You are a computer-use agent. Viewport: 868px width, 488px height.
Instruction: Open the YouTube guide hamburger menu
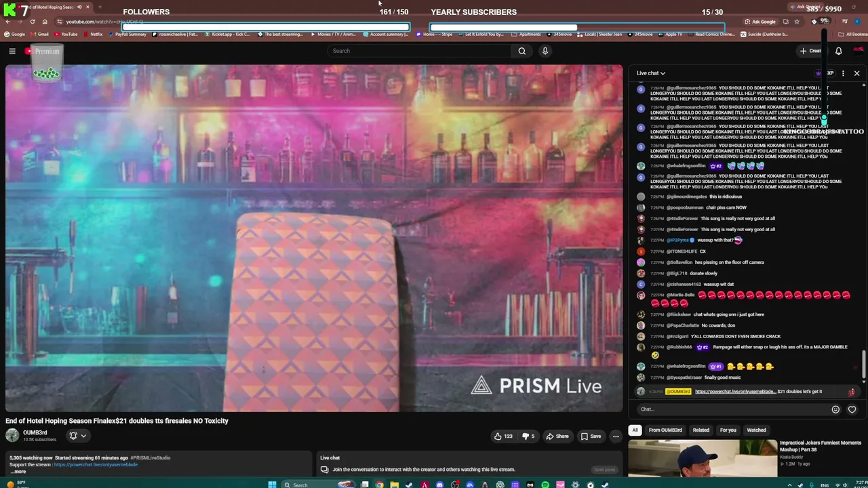click(x=12, y=51)
